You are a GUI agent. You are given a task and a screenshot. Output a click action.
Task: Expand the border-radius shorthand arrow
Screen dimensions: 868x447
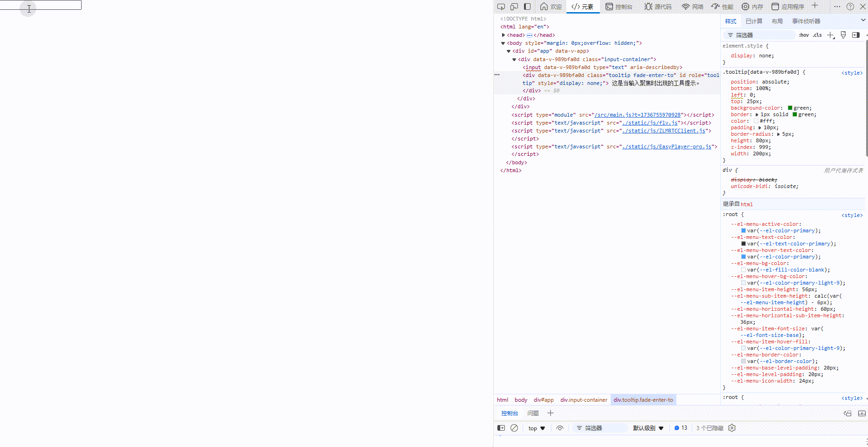point(778,134)
